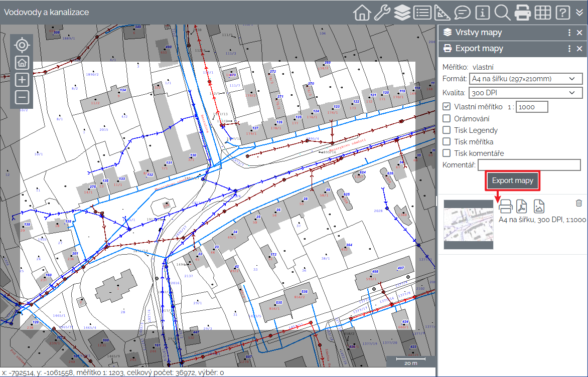Download the exported map as PDF
The image size is (588, 377).
[522, 206]
